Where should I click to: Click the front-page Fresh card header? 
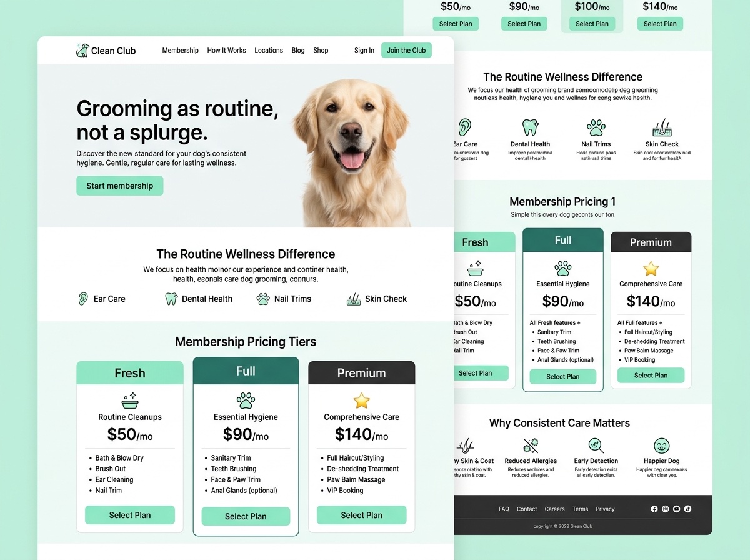pos(130,373)
